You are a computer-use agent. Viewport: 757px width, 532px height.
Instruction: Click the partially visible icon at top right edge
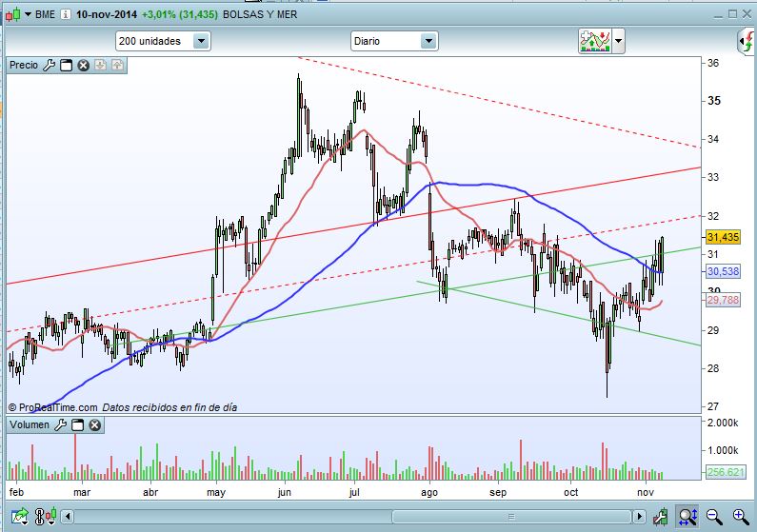click(747, 42)
